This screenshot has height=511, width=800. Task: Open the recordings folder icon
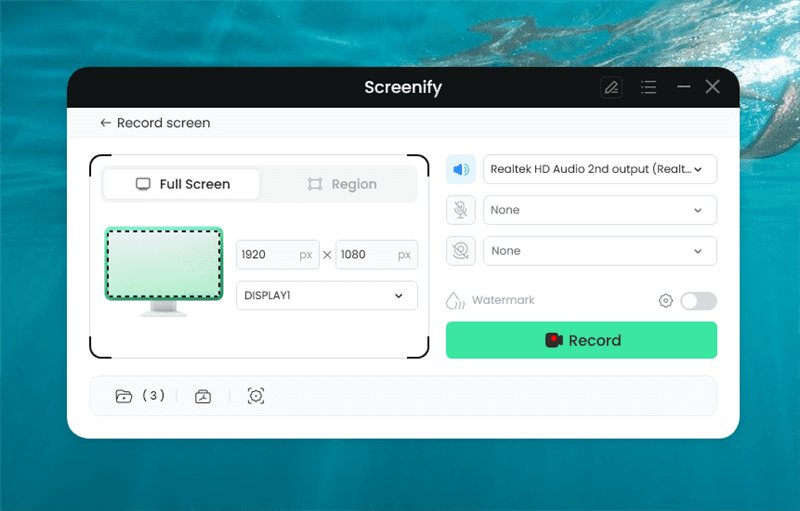click(x=123, y=396)
